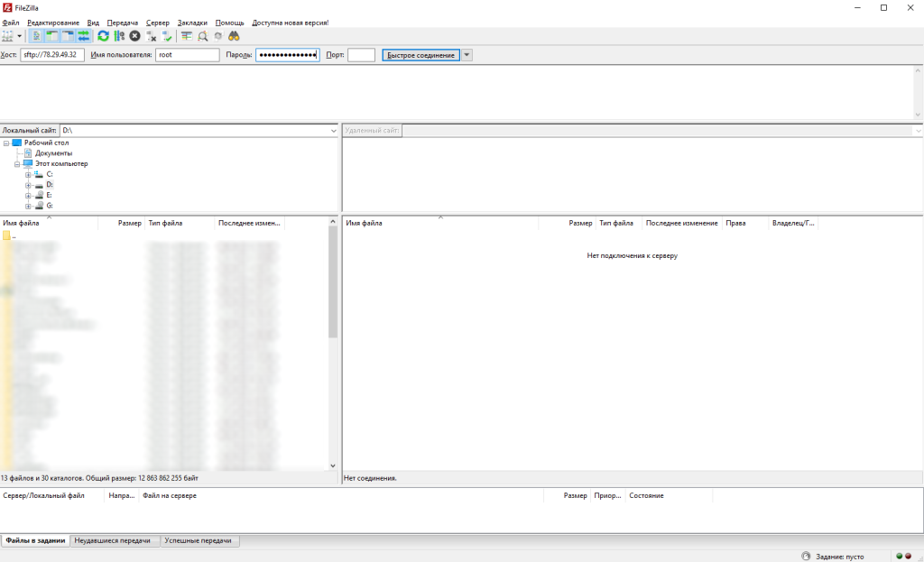This screenshot has width=924, height=562.
Task: Open the Сервер menu
Action: point(158,23)
